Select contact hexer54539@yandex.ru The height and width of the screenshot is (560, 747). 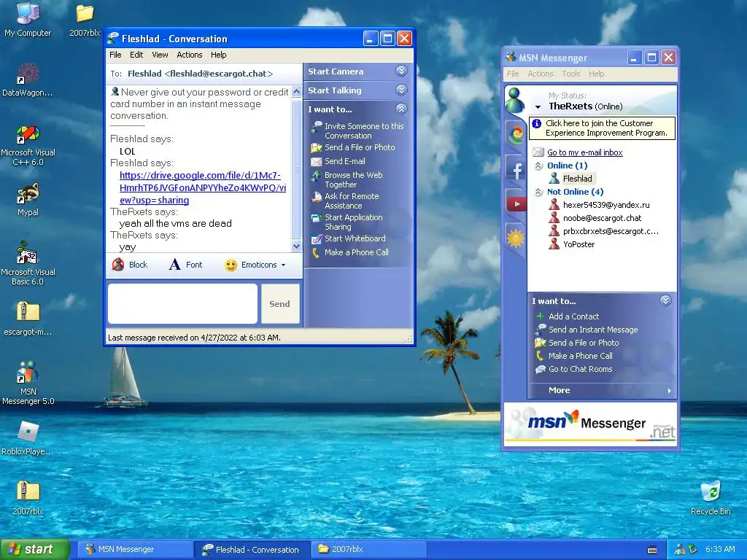point(600,205)
